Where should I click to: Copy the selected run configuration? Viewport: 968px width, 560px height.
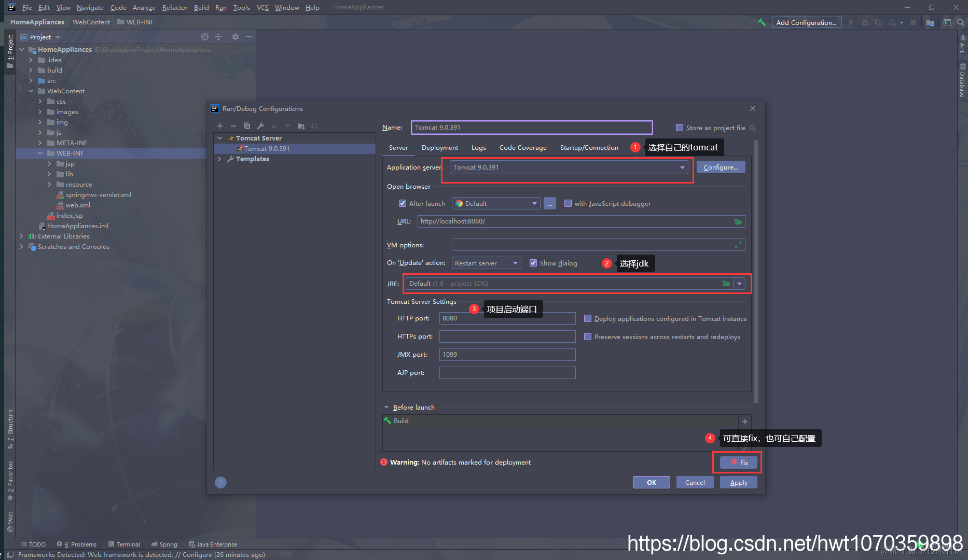[x=247, y=126]
